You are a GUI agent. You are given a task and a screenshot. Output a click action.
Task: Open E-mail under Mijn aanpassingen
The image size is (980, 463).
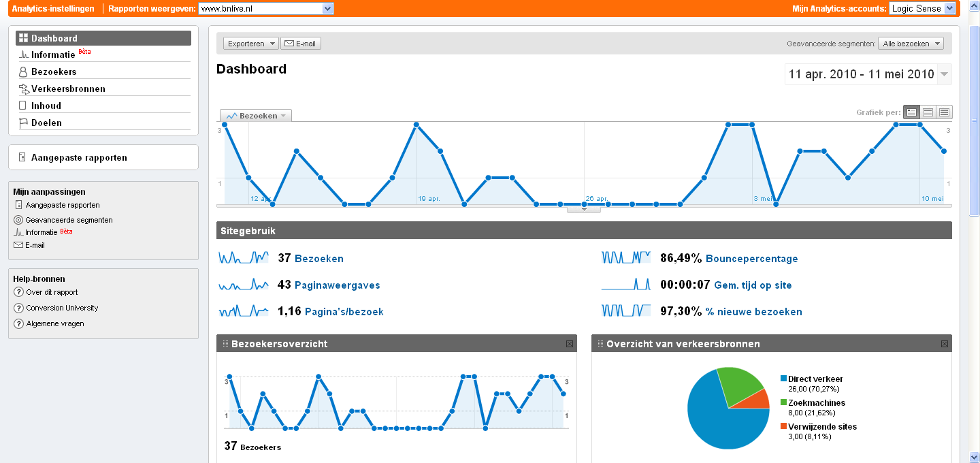pyautogui.click(x=35, y=245)
